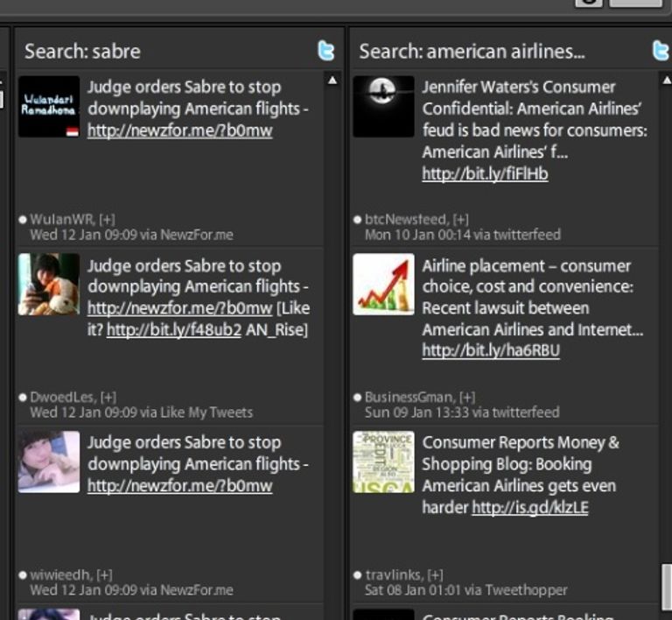Viewport: 672px width, 620px height.
Task: Open the is.gd/klzLE link
Action: 530,507
